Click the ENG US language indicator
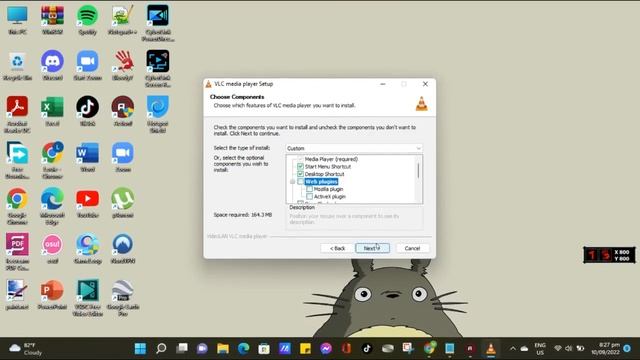The image size is (640, 360). click(x=540, y=349)
